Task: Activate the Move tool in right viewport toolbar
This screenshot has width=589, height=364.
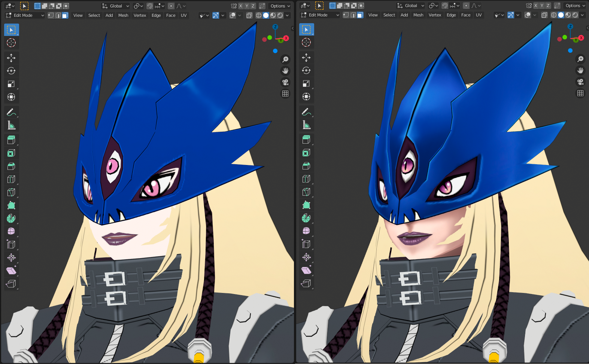Action: click(x=306, y=57)
